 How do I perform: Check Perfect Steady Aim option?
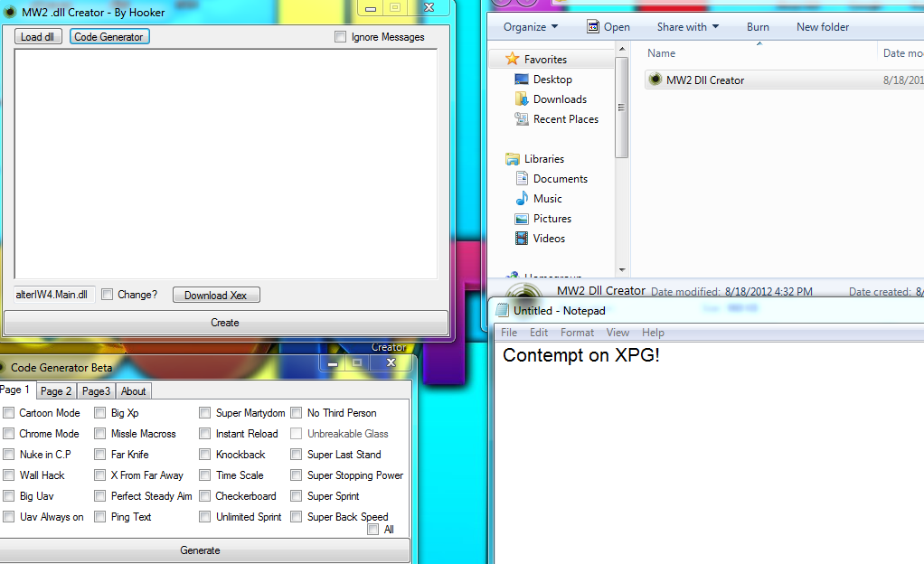100,496
